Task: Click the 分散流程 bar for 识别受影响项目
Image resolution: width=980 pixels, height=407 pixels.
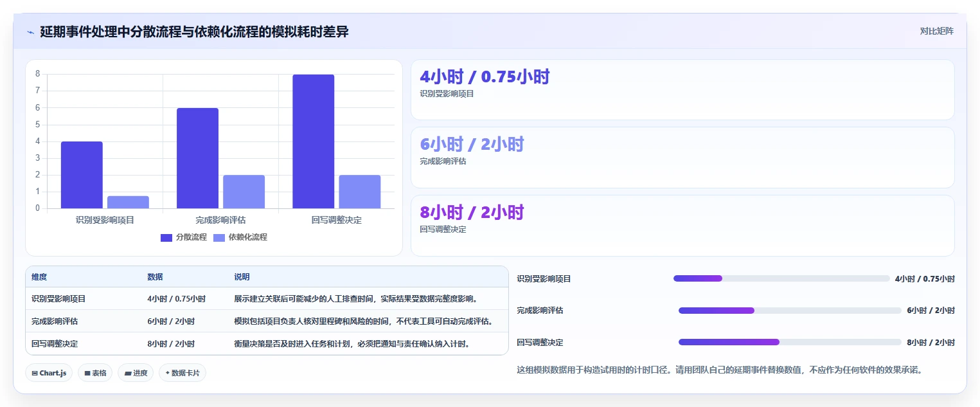Action: click(82, 175)
